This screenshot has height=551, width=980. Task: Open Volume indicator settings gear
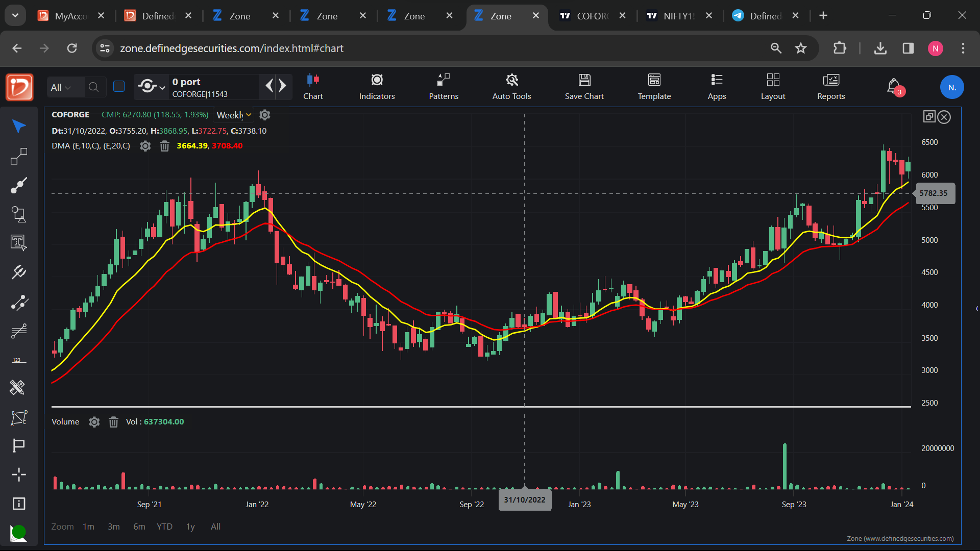(x=94, y=422)
